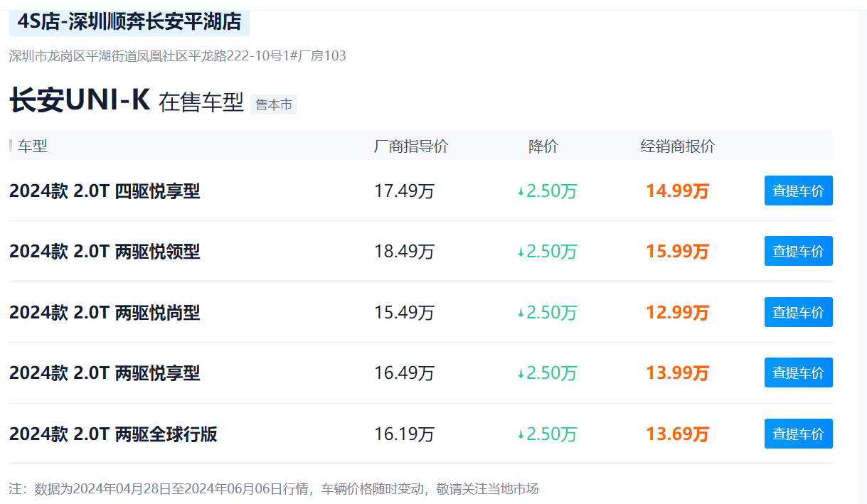Click the green down arrow for 四驱悦享型
The height and width of the screenshot is (504, 867).
(x=521, y=192)
